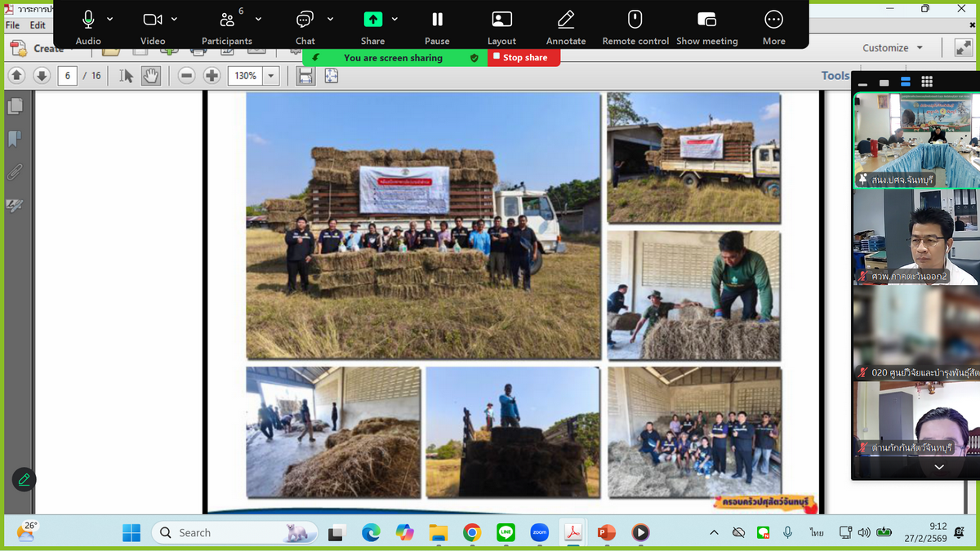
Task: Go to the previous PDF page
Action: (16, 76)
